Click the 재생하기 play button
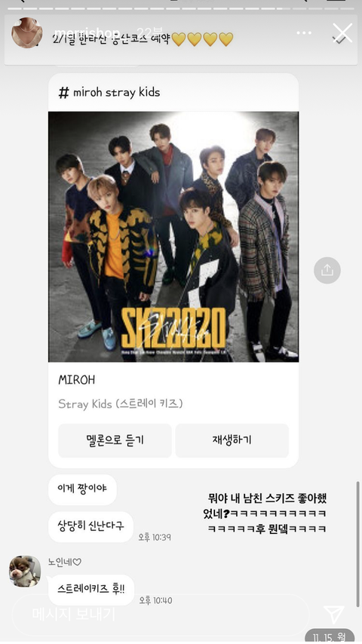Screen dimensions: 362x644 pos(232,440)
